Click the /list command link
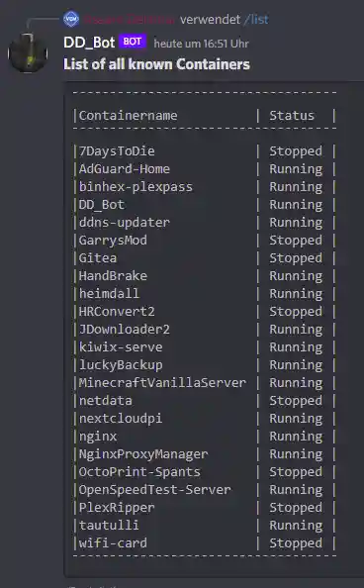 [x=256, y=19]
